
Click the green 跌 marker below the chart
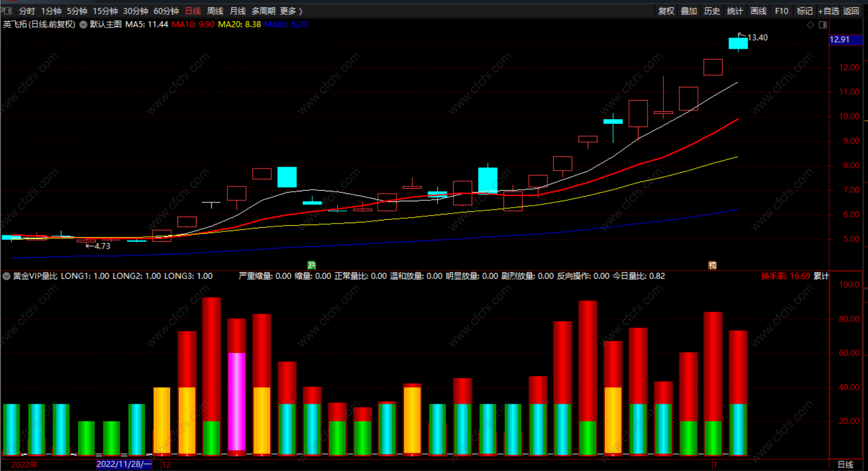point(312,265)
